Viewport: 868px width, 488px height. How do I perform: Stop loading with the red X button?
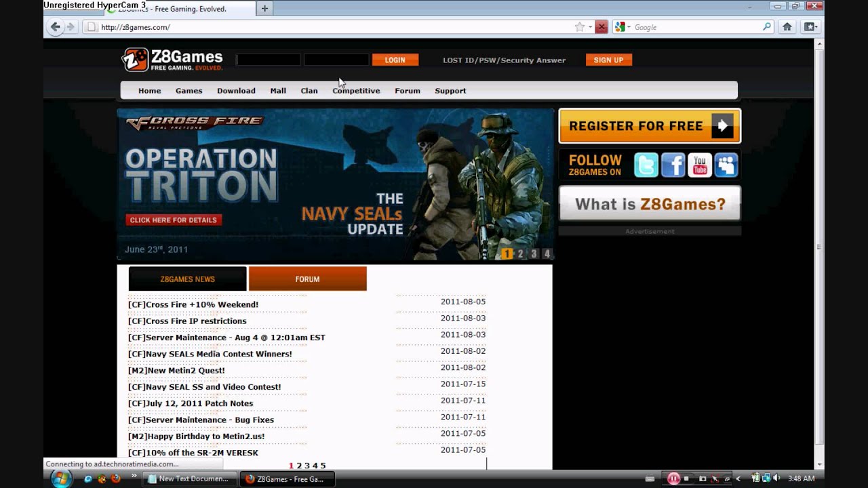(x=601, y=27)
